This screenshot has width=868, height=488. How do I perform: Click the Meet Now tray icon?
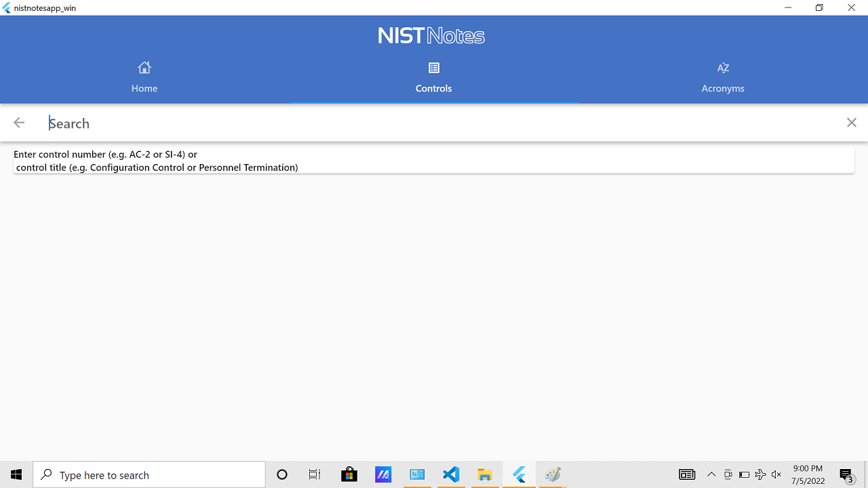tap(728, 474)
